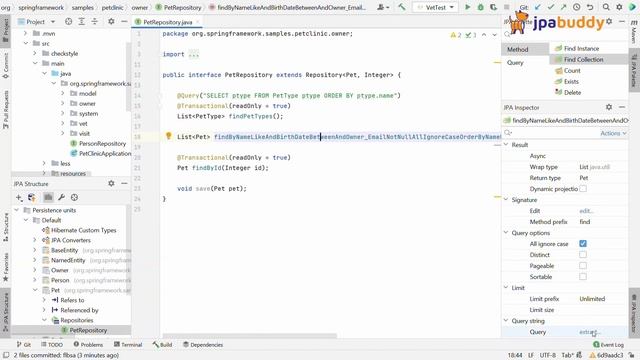
Task: Open the Terminal tool window tab
Action: click(128, 345)
